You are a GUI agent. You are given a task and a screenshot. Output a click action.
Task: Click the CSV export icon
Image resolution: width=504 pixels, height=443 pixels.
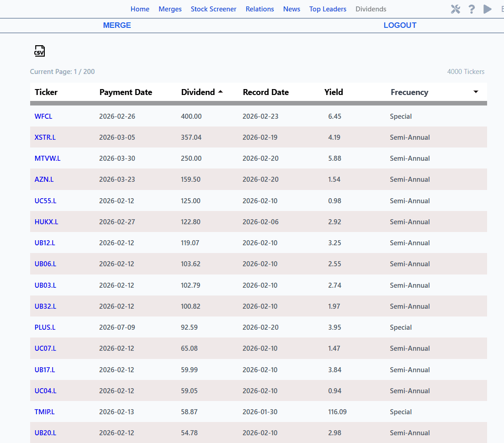[x=40, y=51]
